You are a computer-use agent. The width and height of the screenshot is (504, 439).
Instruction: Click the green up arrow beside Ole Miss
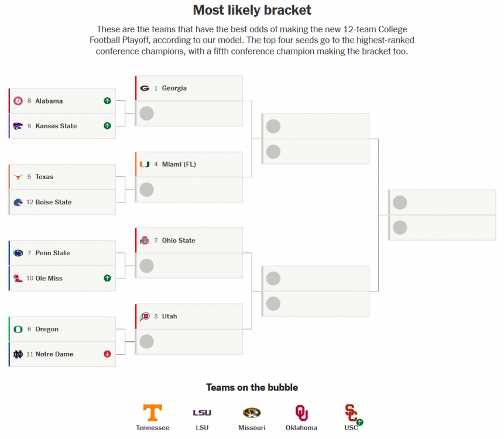pos(107,278)
